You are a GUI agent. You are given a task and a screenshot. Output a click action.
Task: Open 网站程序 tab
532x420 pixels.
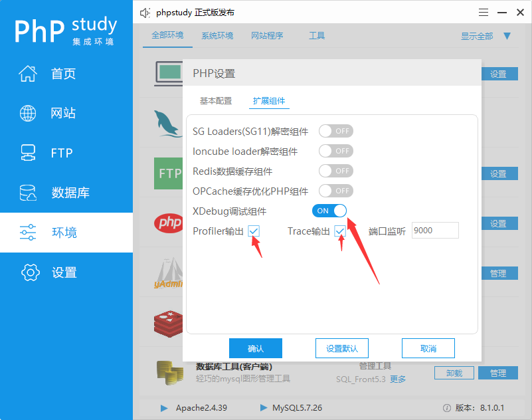click(267, 36)
